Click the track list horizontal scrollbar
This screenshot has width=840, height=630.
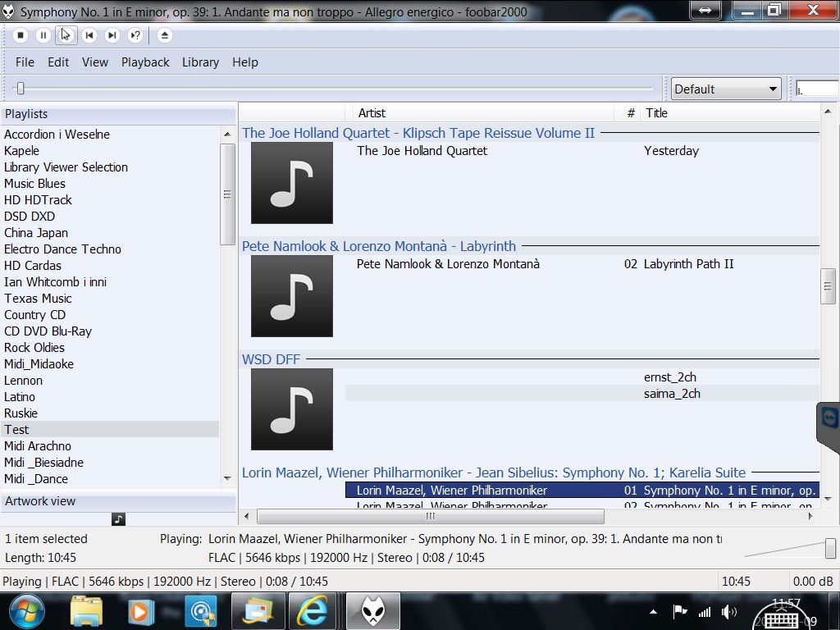point(431,517)
